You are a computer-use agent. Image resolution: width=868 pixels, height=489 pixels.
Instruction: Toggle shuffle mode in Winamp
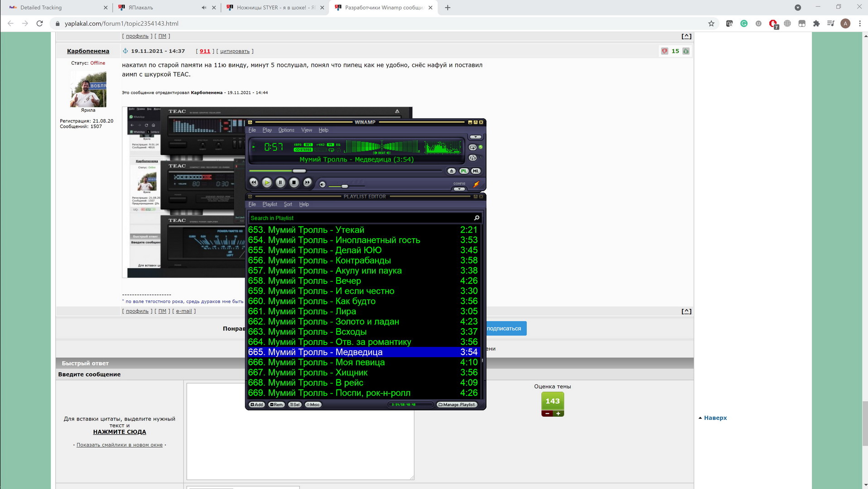click(x=473, y=158)
